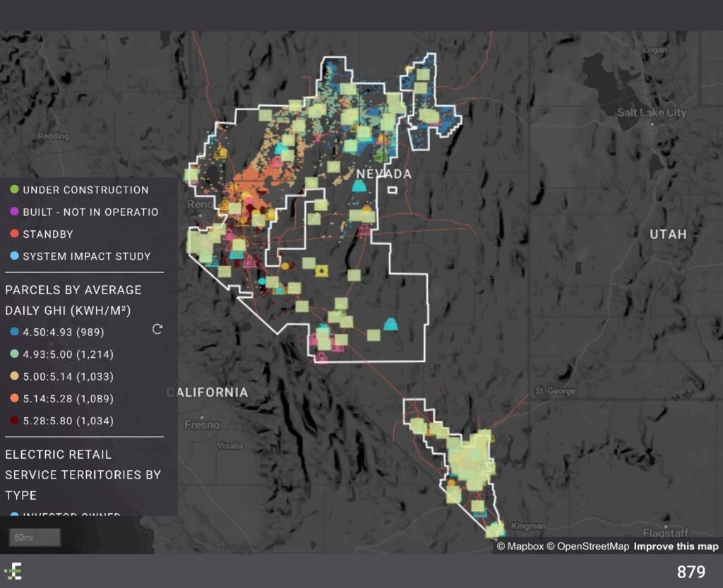This screenshot has height=588, width=723.
Task: Click the purple dot beside Built - Not in Operation
Action: click(14, 212)
